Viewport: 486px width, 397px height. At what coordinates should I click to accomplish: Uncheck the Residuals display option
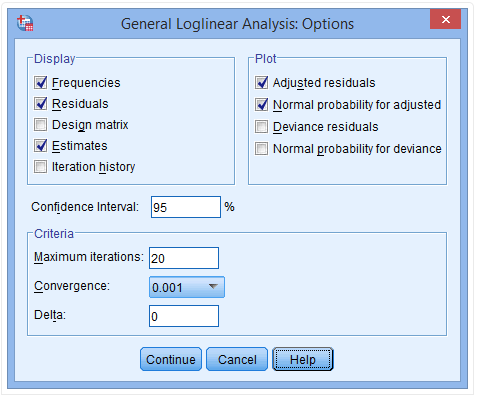point(41,104)
